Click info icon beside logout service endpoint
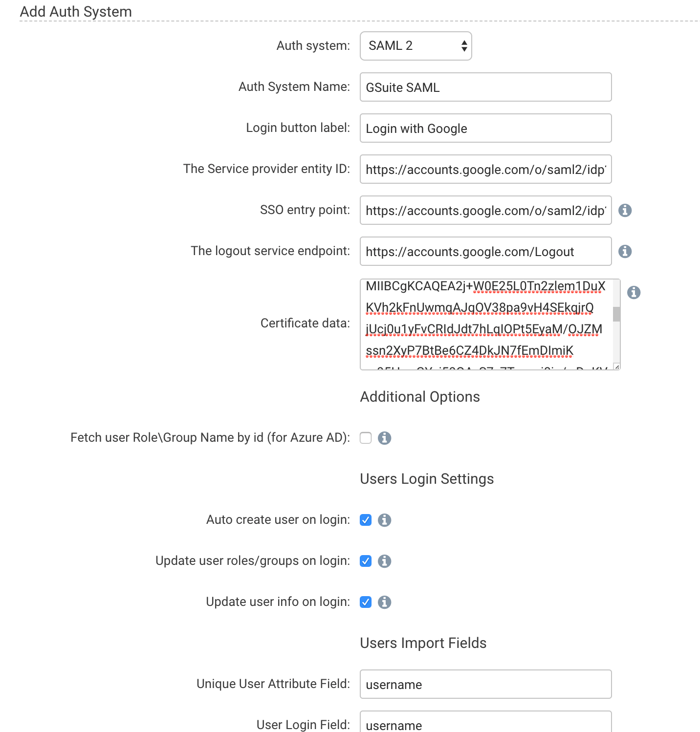Image resolution: width=700 pixels, height=732 pixels. point(625,251)
